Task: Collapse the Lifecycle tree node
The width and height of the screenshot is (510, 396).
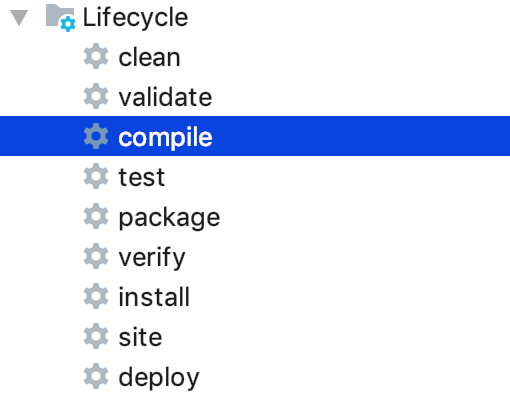Action: [19, 18]
